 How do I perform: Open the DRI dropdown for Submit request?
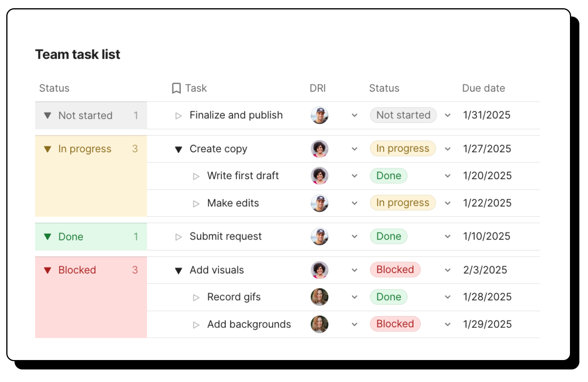[355, 236]
